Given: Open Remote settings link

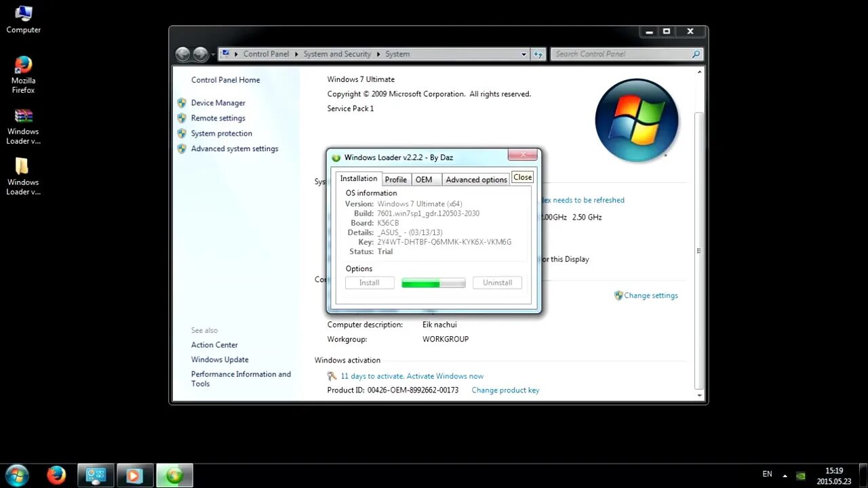Looking at the screenshot, I should (218, 118).
